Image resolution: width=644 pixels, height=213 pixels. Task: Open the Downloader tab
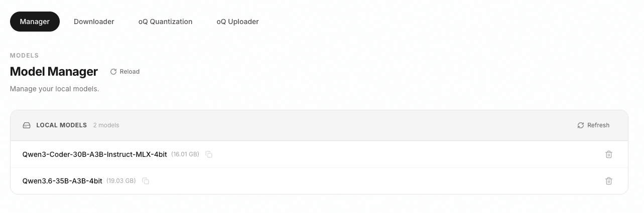[94, 22]
